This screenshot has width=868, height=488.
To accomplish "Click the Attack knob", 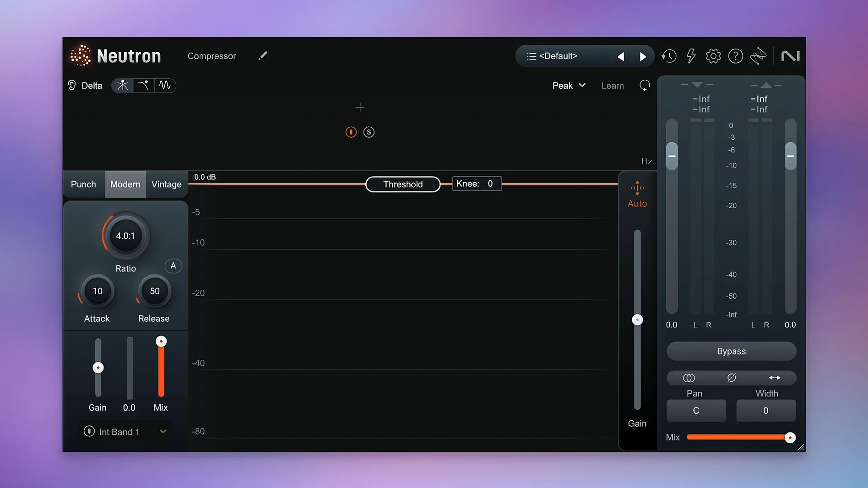I will click(98, 291).
